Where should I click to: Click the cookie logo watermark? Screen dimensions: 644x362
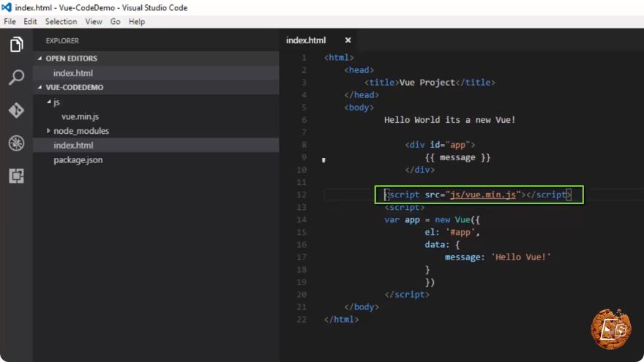point(611,329)
